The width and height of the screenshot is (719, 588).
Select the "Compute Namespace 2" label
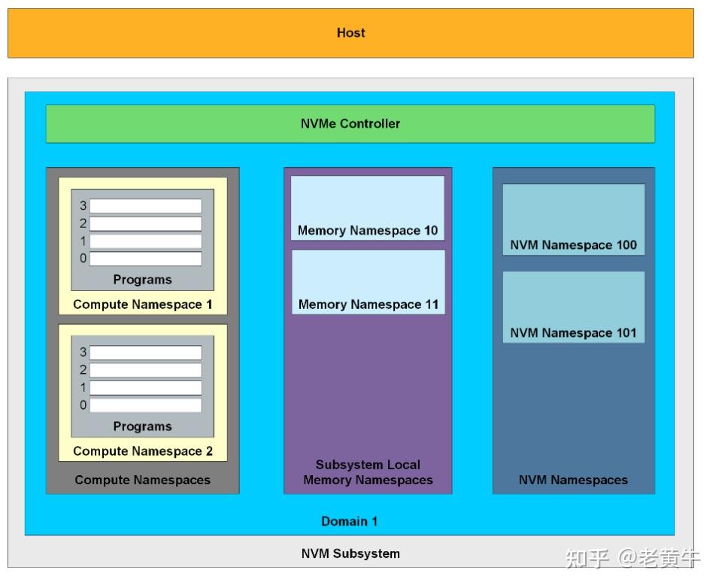pos(143,451)
